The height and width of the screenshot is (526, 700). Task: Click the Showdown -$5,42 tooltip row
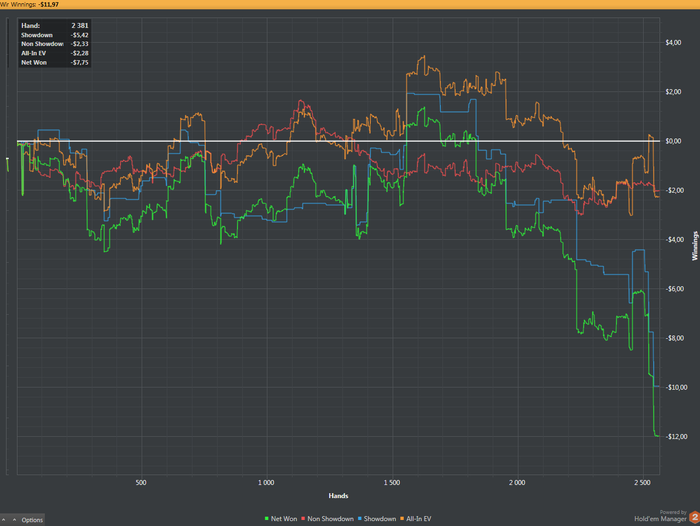pyautogui.click(x=54, y=35)
